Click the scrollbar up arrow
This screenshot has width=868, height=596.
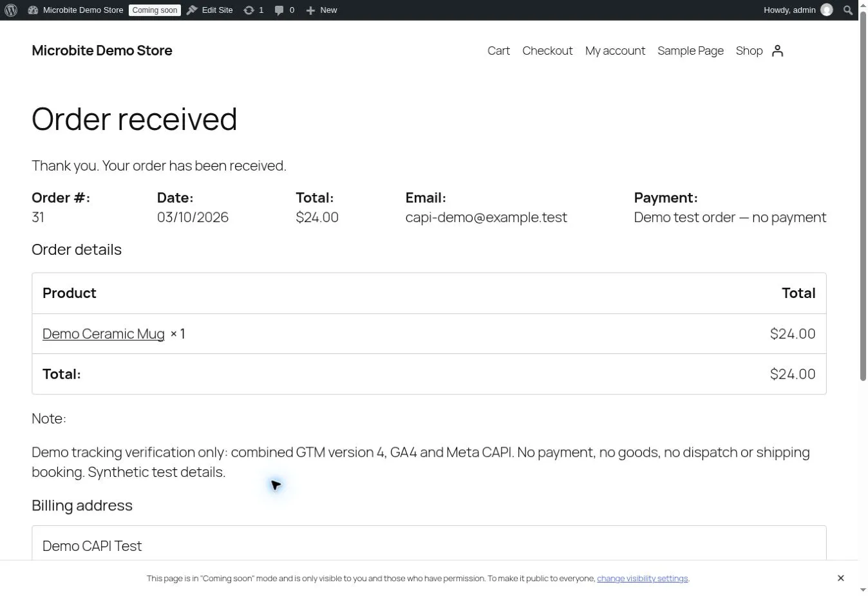[863, 5]
